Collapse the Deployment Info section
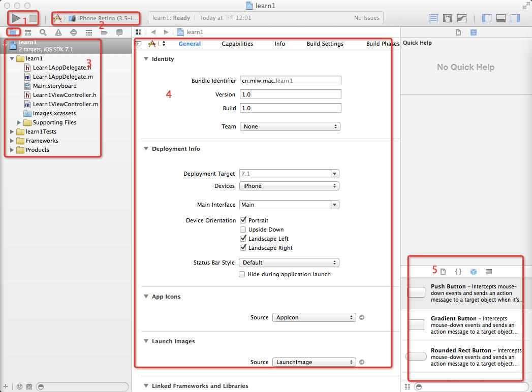This screenshot has width=532, height=392. point(146,149)
